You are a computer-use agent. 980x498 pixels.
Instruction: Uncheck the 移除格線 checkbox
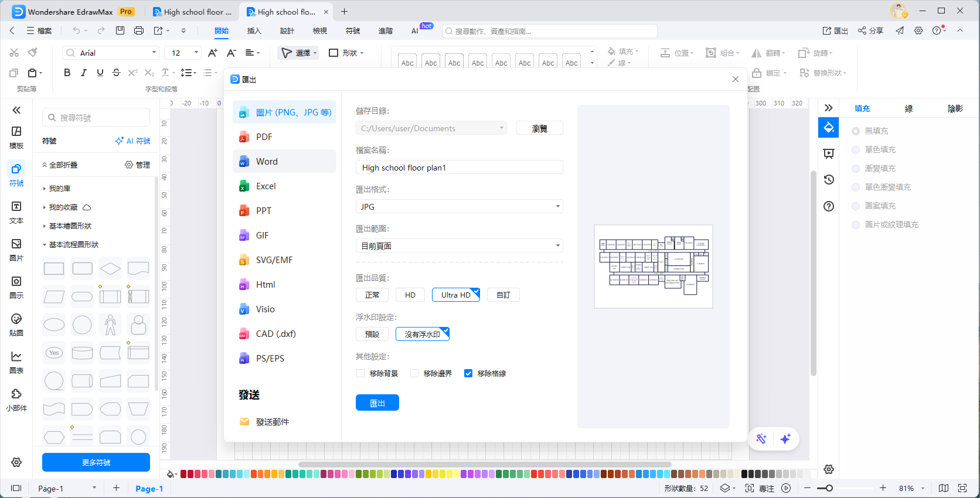pyautogui.click(x=468, y=373)
